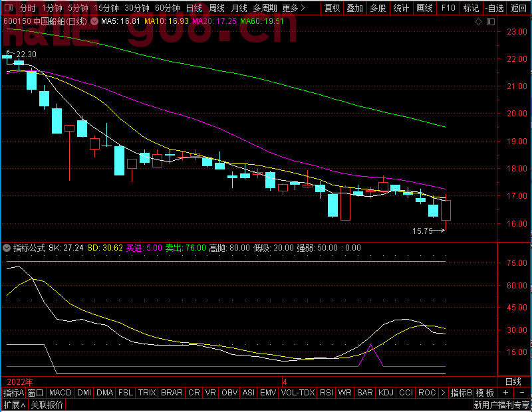The image size is (532, 412).
Task: Select the MACD indicator tab
Action: (61, 393)
